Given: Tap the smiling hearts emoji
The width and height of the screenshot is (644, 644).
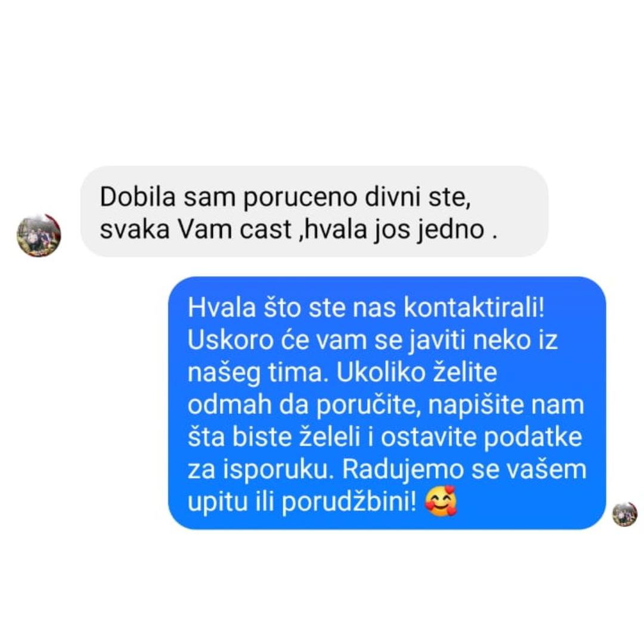Looking at the screenshot, I should point(441,501).
